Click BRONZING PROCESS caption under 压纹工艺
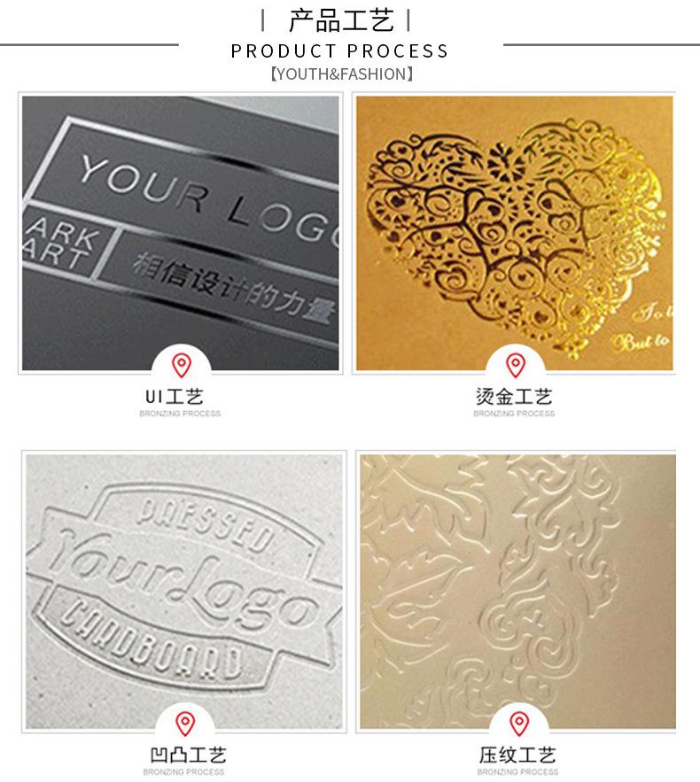Image resolution: width=700 pixels, height=782 pixels. 517,772
